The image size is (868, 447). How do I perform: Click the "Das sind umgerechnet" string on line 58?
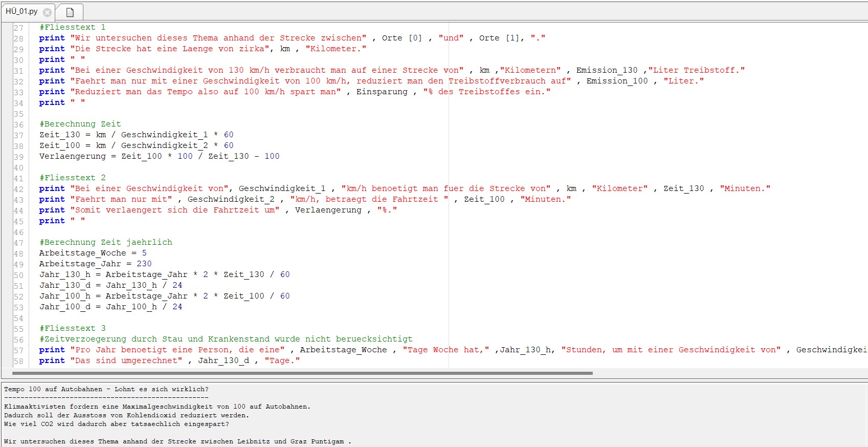126,360
